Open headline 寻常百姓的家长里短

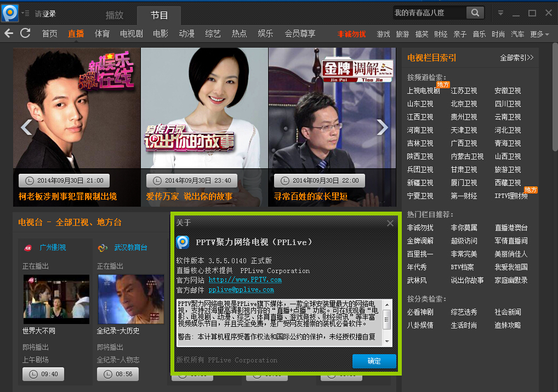(311, 196)
